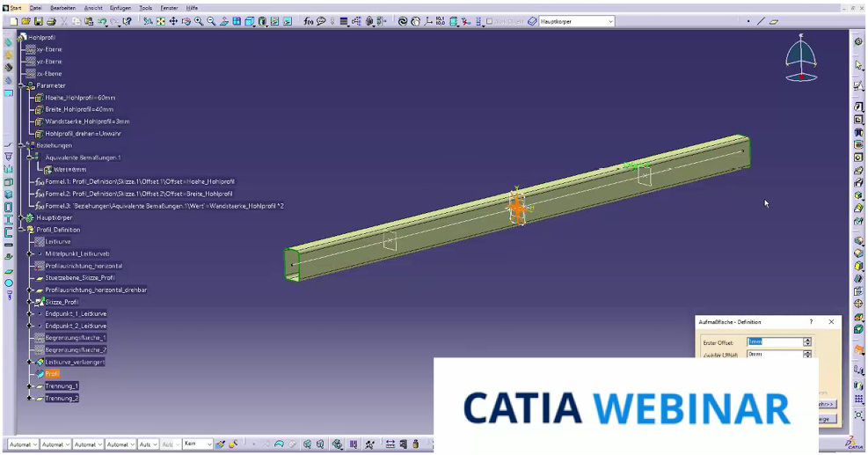Viewport: 868px width, 455px height.
Task: Click the Print icon in the toolbar
Action: 52,22
